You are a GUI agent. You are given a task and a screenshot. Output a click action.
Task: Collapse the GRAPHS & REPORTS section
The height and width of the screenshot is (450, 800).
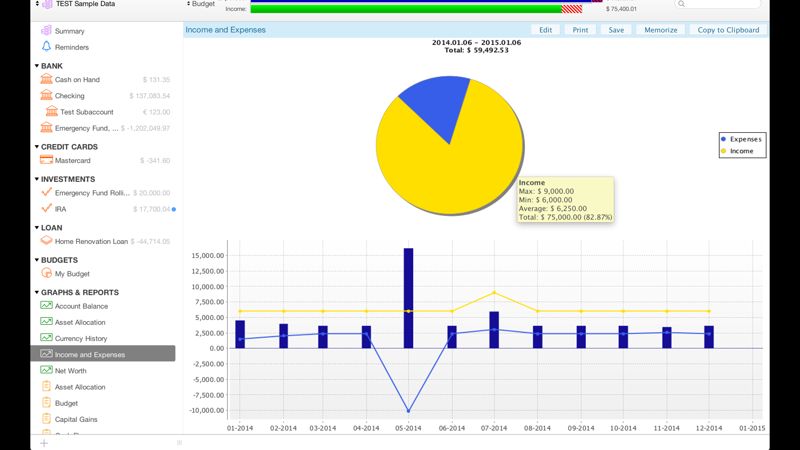click(x=37, y=292)
